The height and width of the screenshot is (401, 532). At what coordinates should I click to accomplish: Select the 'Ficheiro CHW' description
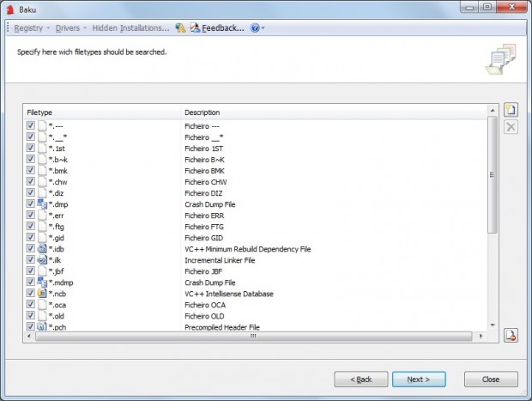pos(206,182)
